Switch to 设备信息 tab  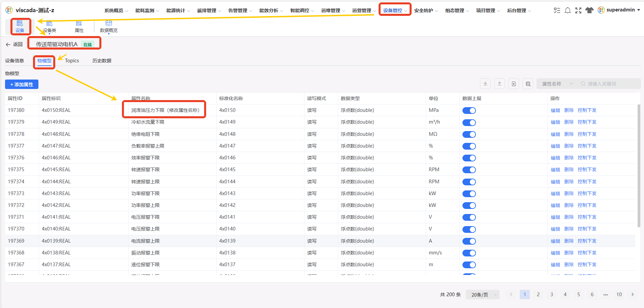tap(14, 61)
